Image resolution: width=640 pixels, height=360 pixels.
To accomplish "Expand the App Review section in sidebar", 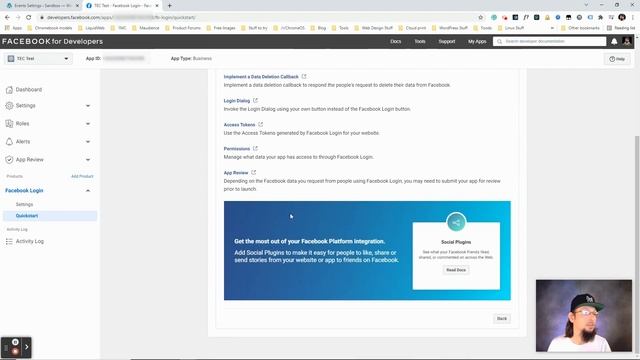I will [x=88, y=160].
